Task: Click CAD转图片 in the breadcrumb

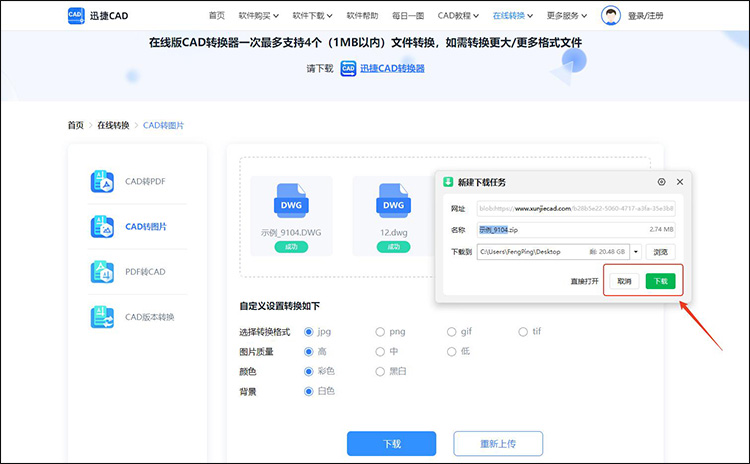Action: (163, 125)
